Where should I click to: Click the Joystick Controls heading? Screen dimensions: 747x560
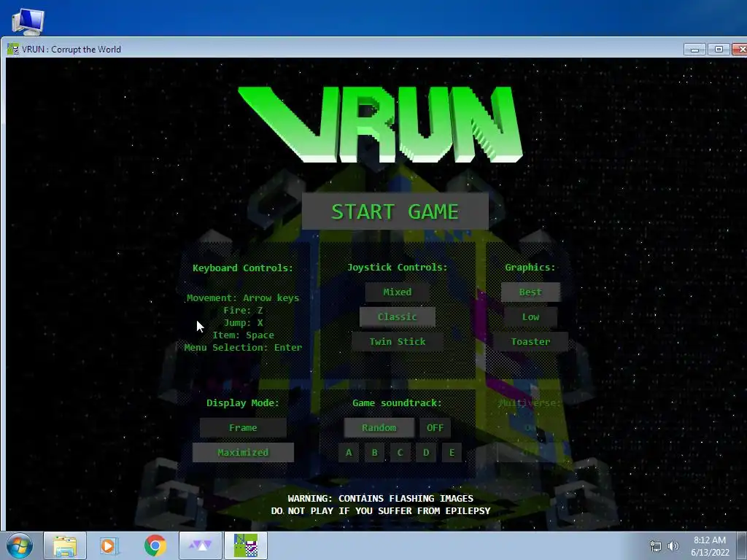click(398, 267)
